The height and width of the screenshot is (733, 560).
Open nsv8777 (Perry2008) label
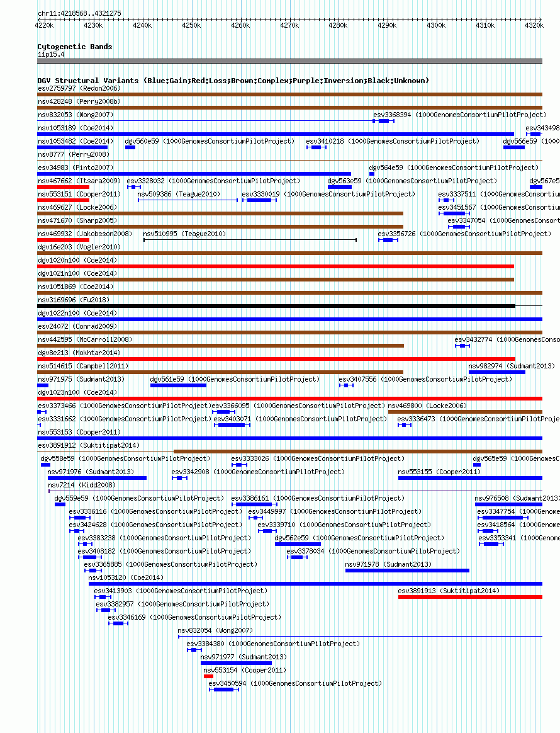(x=74, y=154)
